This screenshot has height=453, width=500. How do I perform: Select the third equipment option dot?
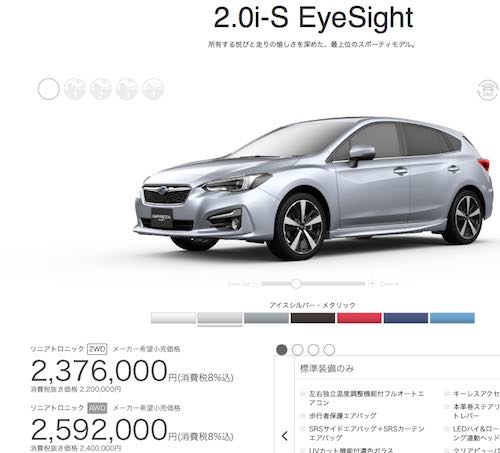pyautogui.click(x=313, y=350)
